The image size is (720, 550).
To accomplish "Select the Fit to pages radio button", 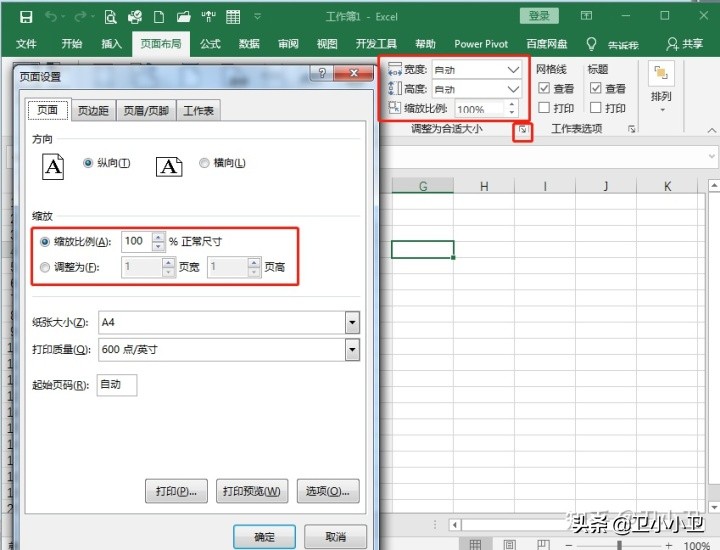I will point(45,267).
